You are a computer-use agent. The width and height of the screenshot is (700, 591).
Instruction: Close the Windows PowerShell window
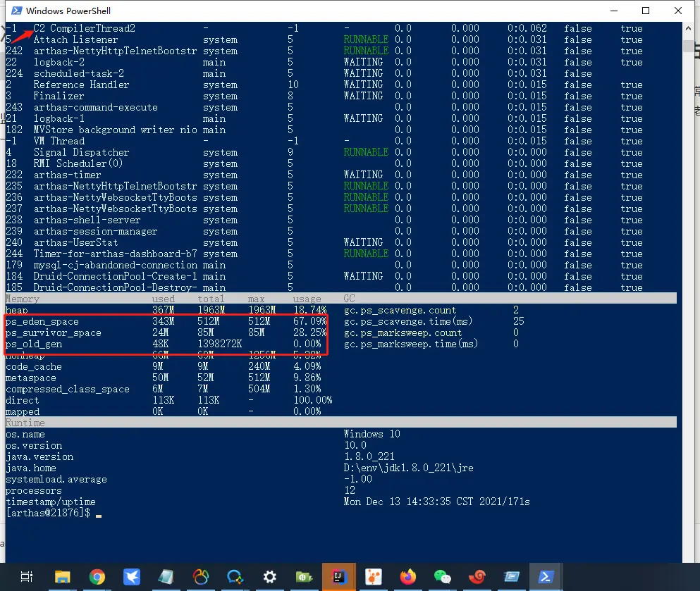677,11
